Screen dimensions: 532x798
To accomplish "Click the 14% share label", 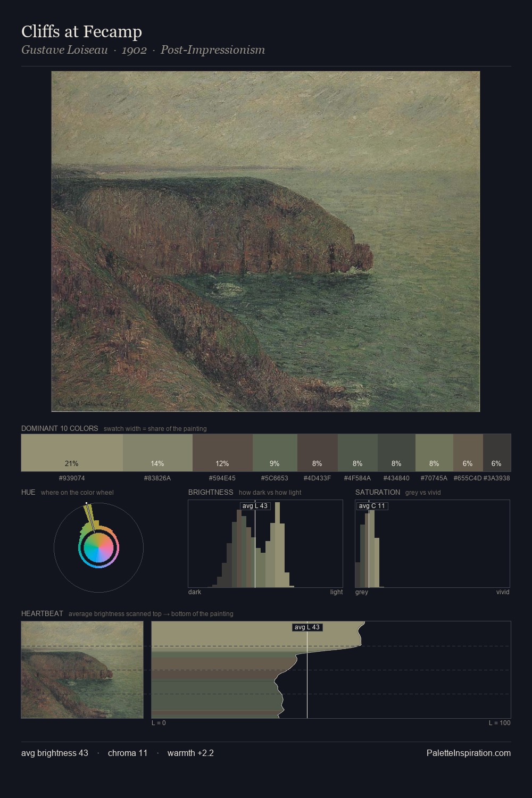I will [157, 463].
